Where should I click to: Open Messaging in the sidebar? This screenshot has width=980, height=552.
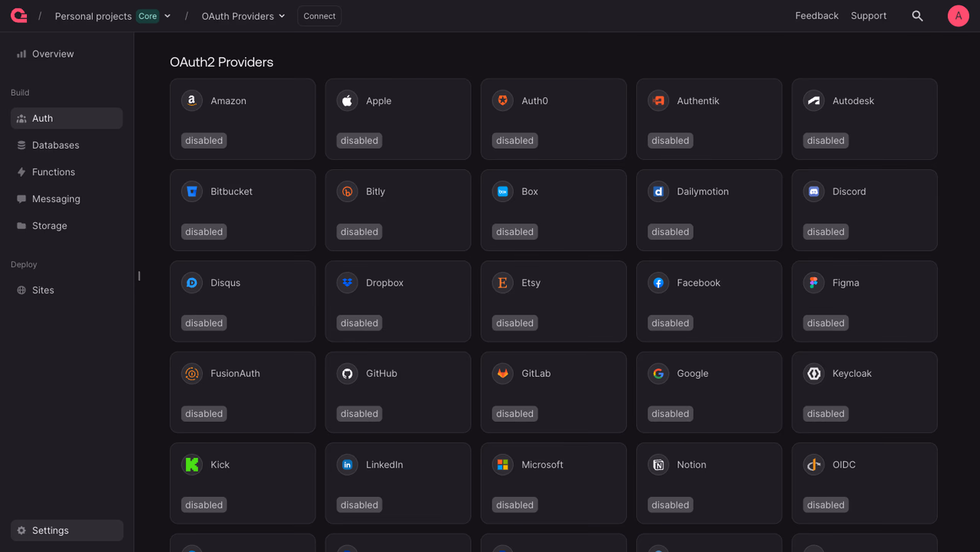(67, 198)
